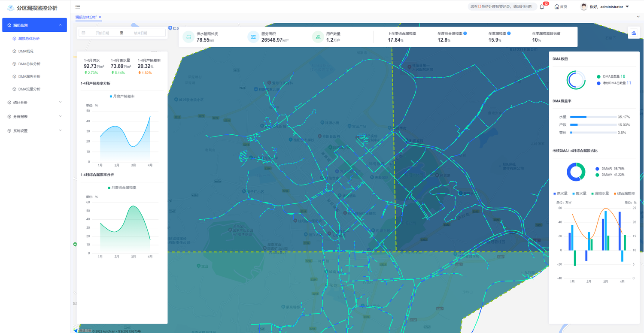Image resolution: width=644 pixels, height=333 pixels.
Task: Open the notification bell with 12 alerts
Action: pos(542,7)
